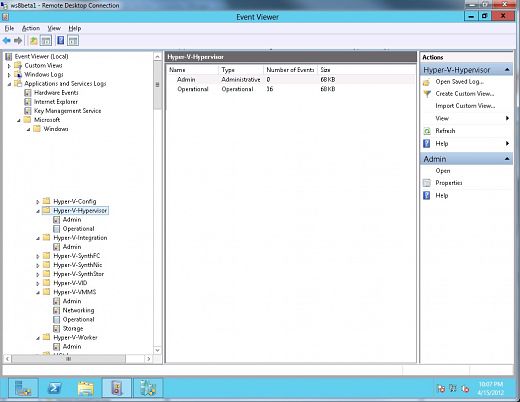
Task: Open the File menu
Action: [x=9, y=28]
